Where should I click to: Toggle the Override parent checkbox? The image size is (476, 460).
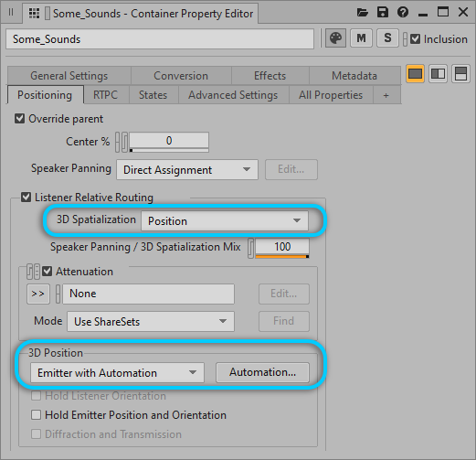20,119
